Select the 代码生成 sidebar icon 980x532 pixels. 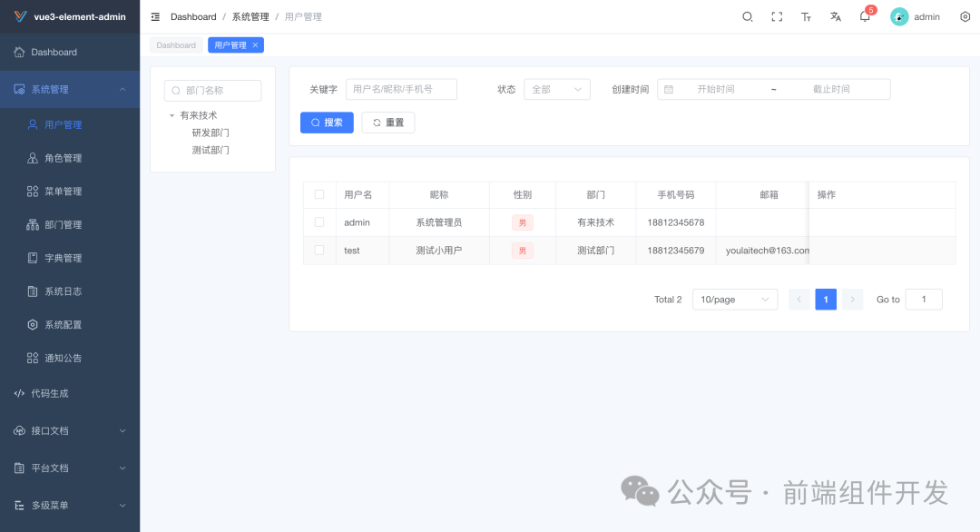(19, 393)
